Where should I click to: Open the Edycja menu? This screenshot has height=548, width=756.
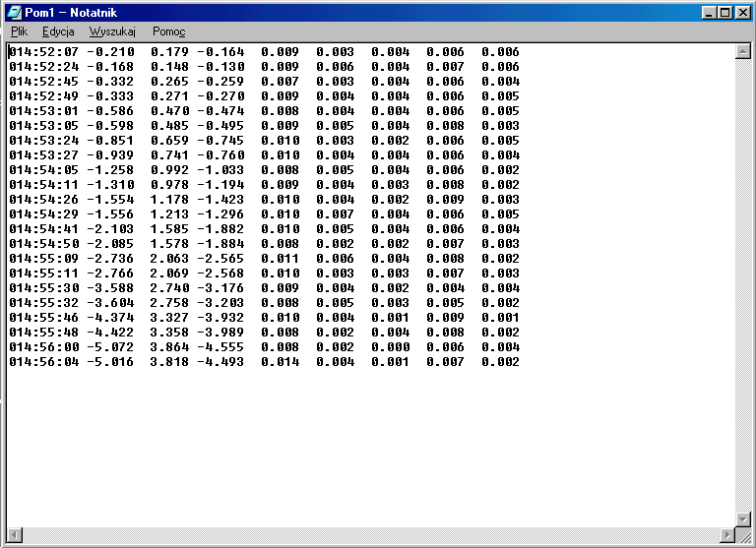[58, 31]
